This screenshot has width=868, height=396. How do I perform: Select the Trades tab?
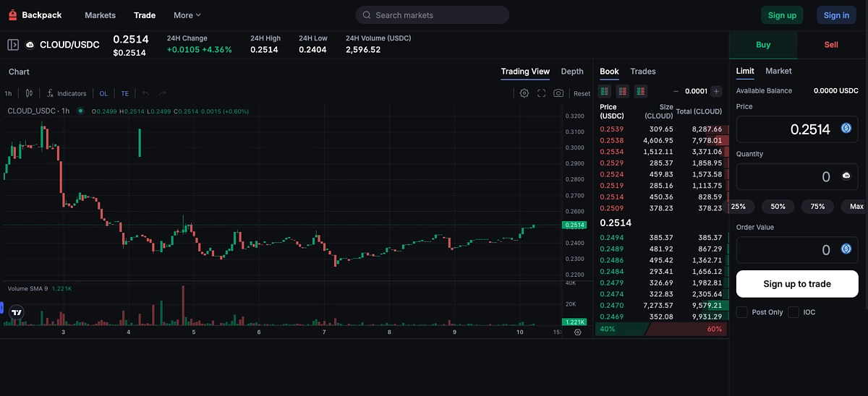click(643, 72)
